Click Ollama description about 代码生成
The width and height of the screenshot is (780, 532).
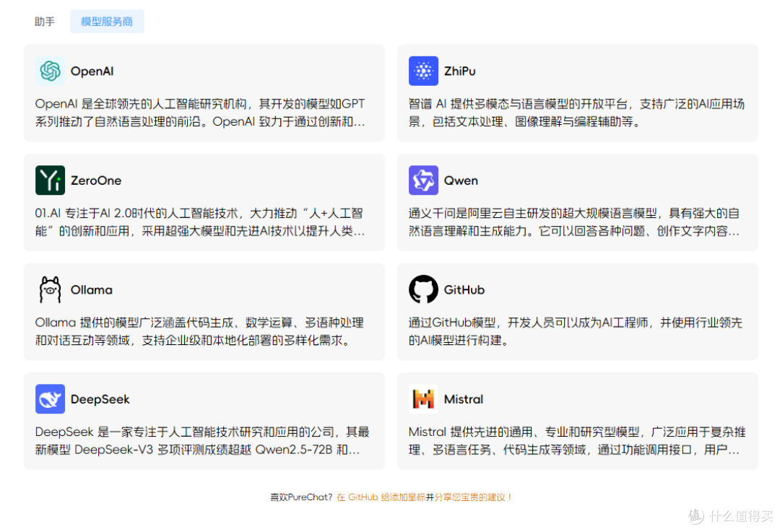199,331
